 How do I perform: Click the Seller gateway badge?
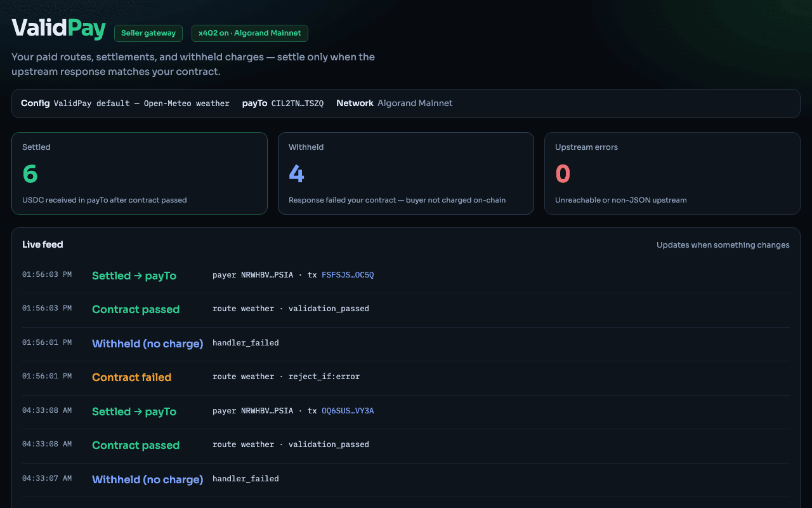148,33
